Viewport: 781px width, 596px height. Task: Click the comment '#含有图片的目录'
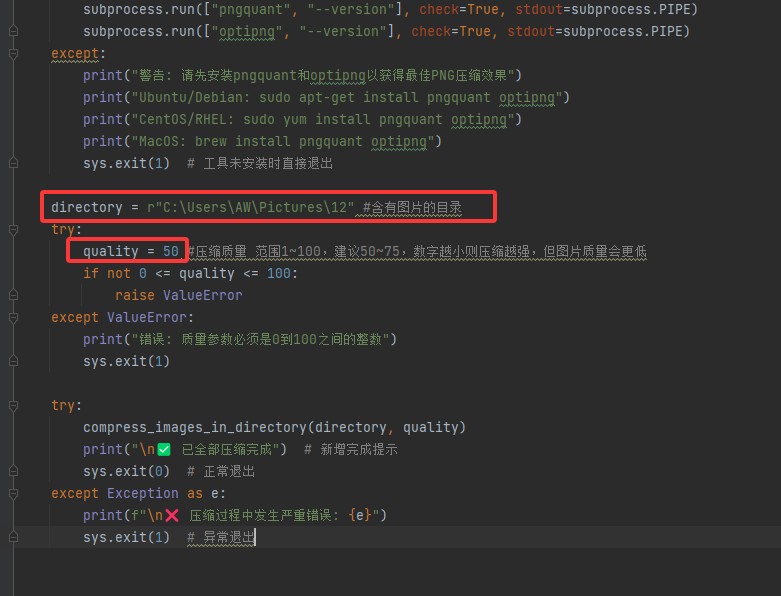[x=412, y=207]
